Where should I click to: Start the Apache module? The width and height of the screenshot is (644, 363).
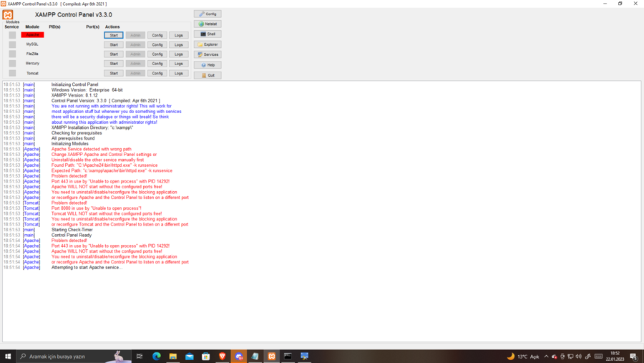click(x=114, y=35)
